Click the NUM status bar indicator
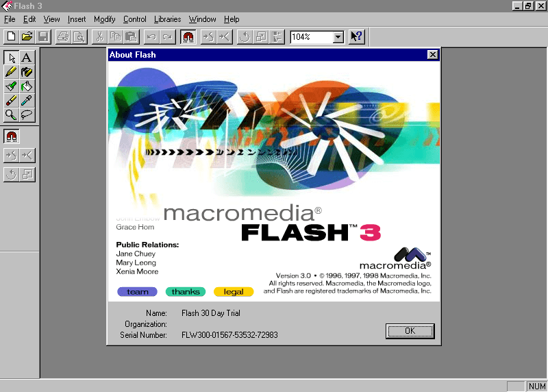Screen dimensions: 548x392 click(537, 386)
